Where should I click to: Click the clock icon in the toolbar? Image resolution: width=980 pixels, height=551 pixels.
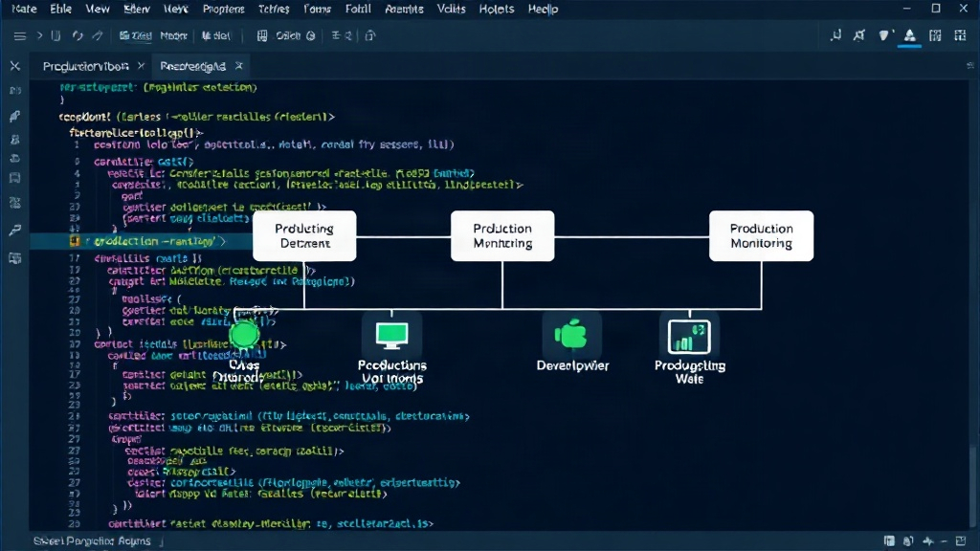[311, 35]
